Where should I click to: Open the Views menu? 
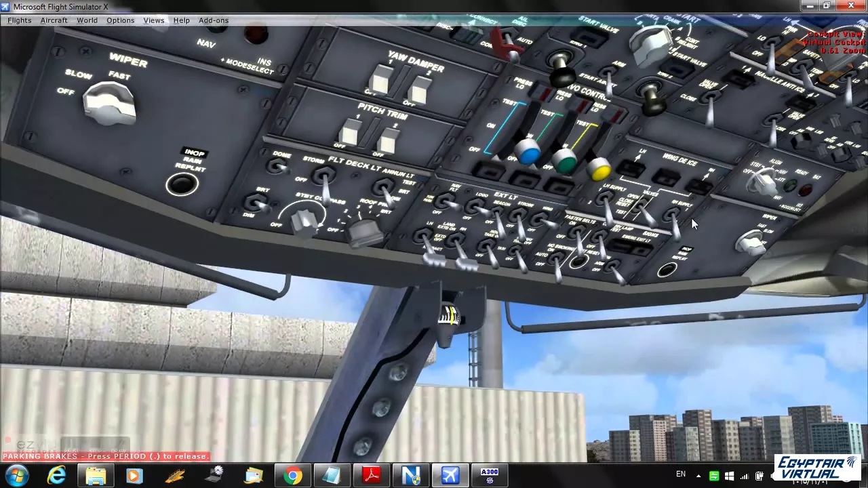[x=153, y=20]
